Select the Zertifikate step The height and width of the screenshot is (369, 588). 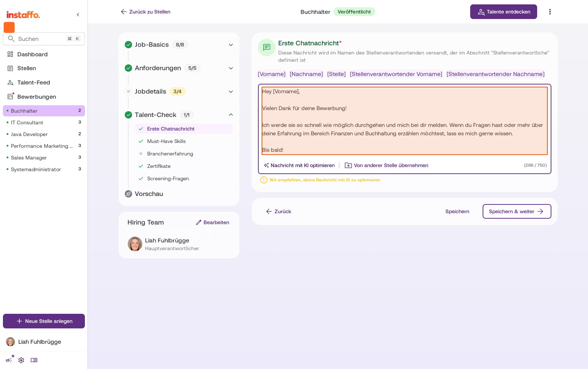[184, 166]
